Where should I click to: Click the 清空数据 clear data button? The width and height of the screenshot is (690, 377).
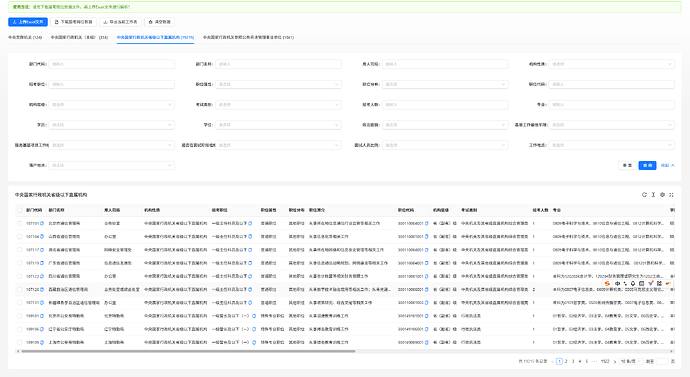(159, 22)
